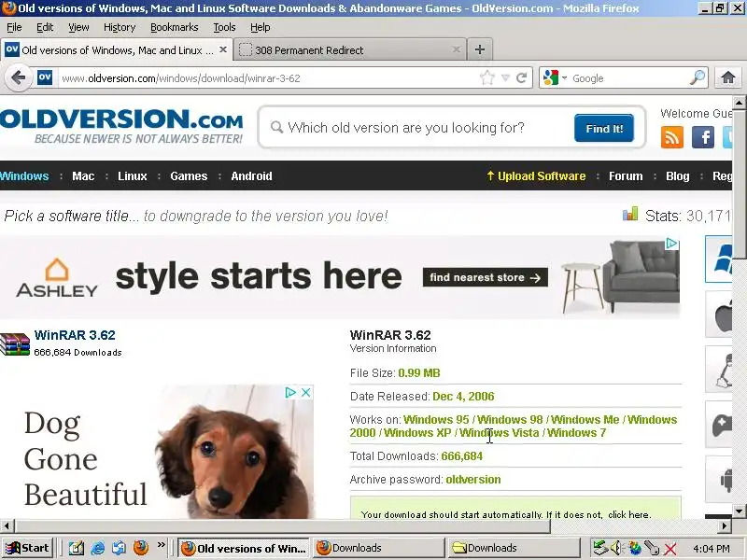Open the Help menu
Screen dimensions: 747x560
[261, 28]
